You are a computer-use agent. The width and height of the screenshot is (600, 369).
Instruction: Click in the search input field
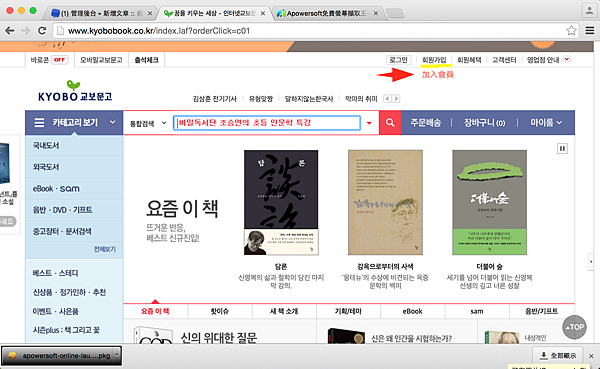[x=267, y=123]
